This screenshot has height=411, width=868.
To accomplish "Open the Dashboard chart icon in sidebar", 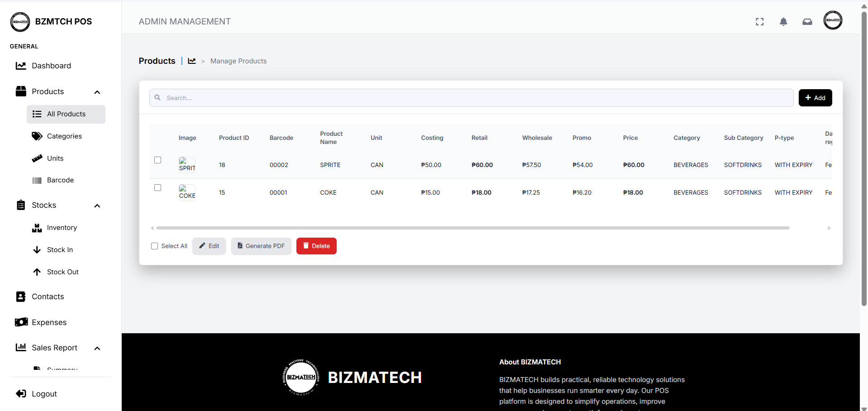I will point(21,66).
